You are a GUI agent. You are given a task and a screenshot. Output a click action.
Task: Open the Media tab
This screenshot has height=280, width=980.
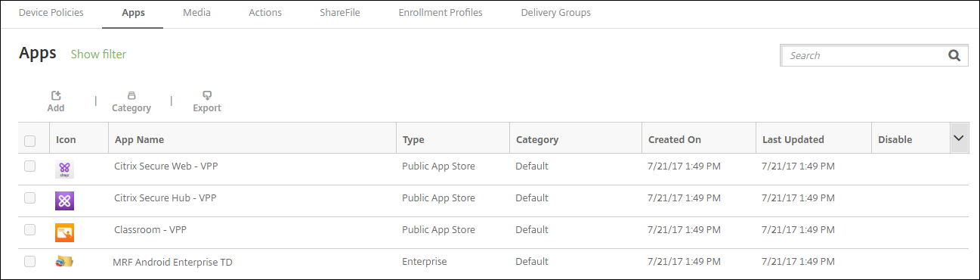[x=196, y=13]
